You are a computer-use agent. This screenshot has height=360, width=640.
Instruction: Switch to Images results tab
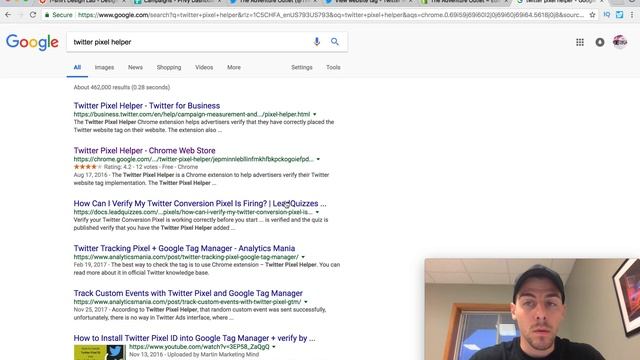point(104,67)
